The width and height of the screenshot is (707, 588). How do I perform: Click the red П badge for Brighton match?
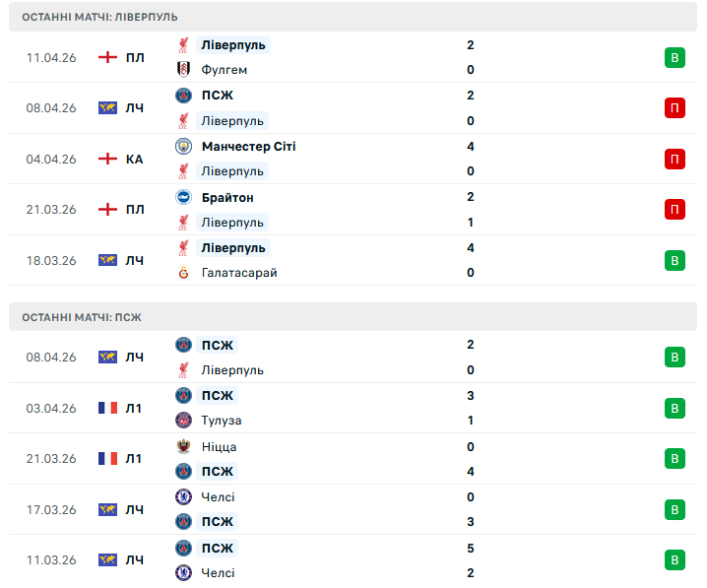(675, 209)
